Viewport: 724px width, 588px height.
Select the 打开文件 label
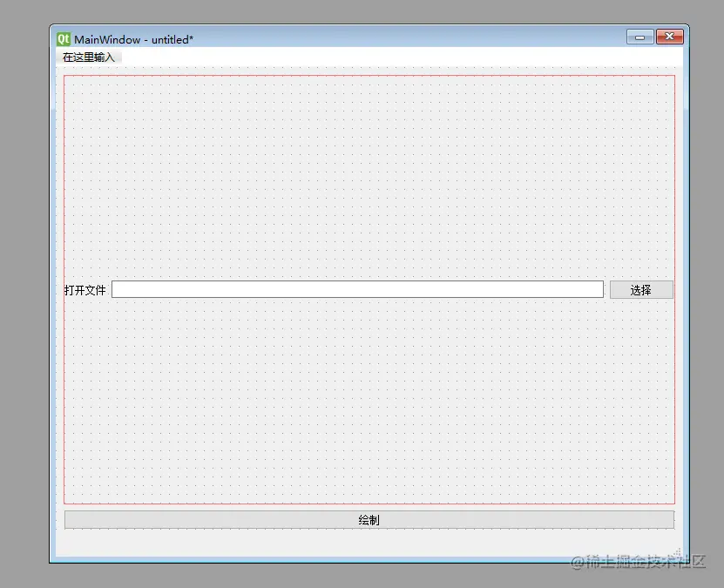85,290
